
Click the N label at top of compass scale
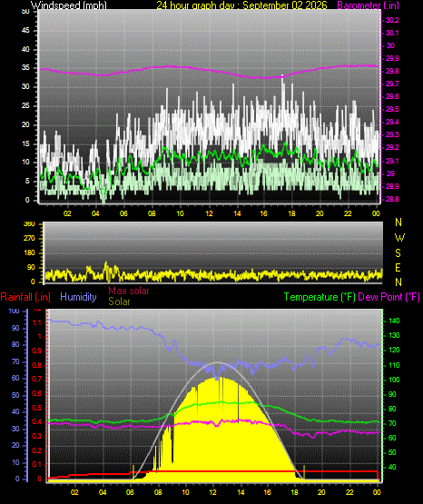pos(398,222)
